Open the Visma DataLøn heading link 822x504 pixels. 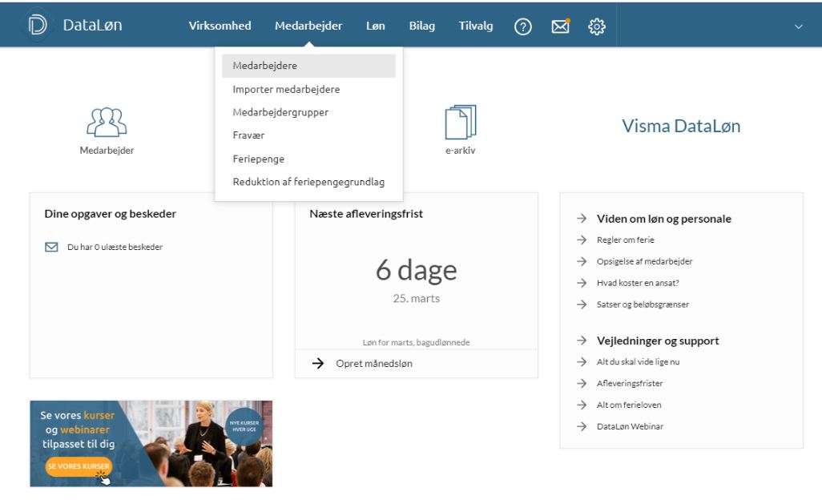pos(681,126)
